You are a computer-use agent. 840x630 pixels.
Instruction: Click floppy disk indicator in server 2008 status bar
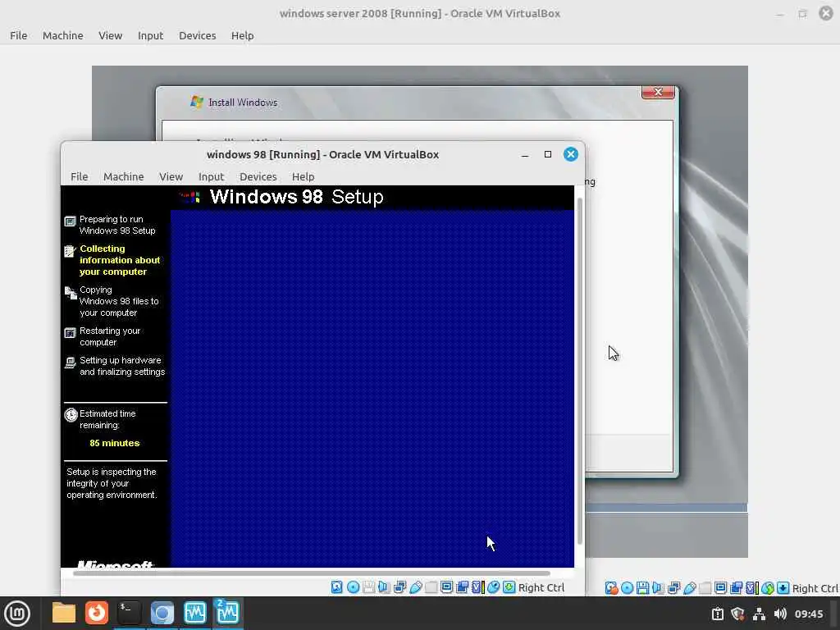coord(642,588)
